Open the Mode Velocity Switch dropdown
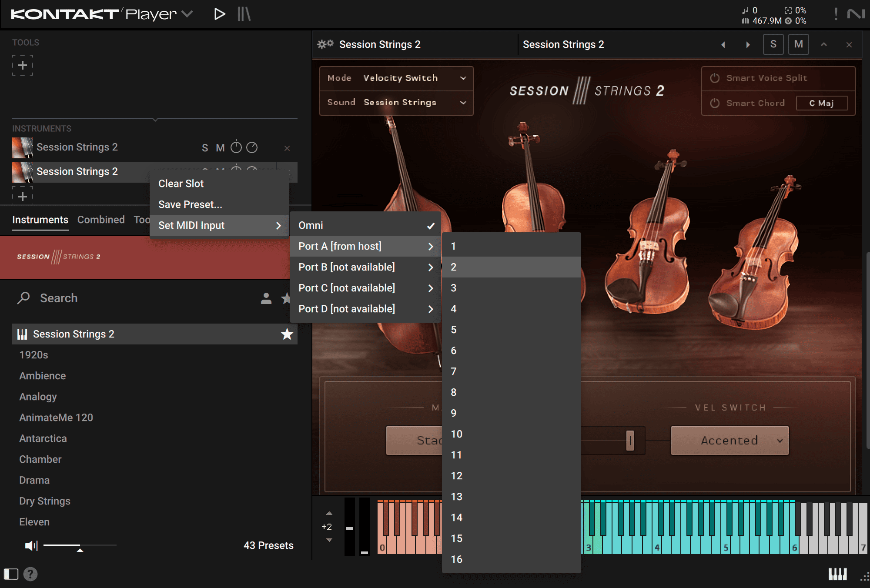 click(x=396, y=78)
